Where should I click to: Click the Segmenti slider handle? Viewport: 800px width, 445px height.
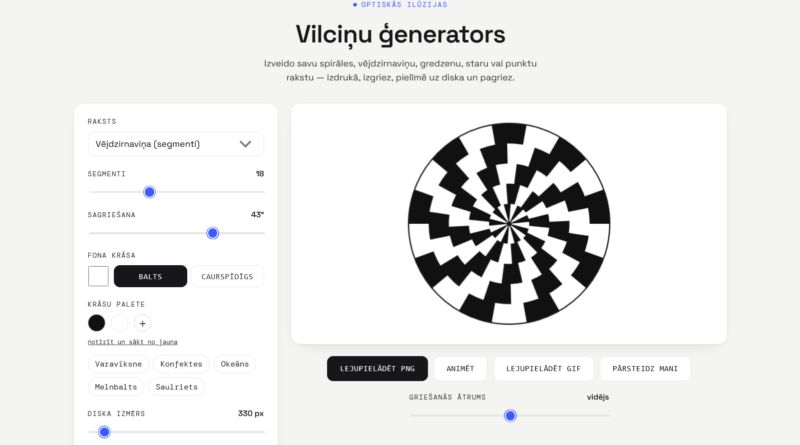coord(149,192)
